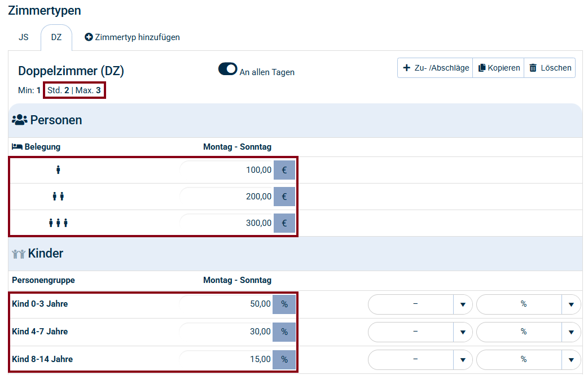Screen dimensions: 588x379
Task: Add a new room type via Zimmertyp hinzufügen
Action: pyautogui.click(x=132, y=37)
